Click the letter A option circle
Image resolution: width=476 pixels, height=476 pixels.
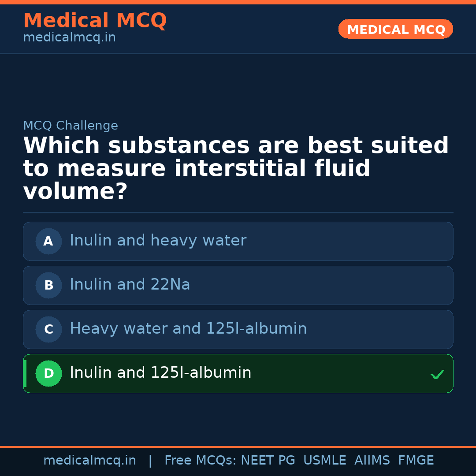point(48,241)
